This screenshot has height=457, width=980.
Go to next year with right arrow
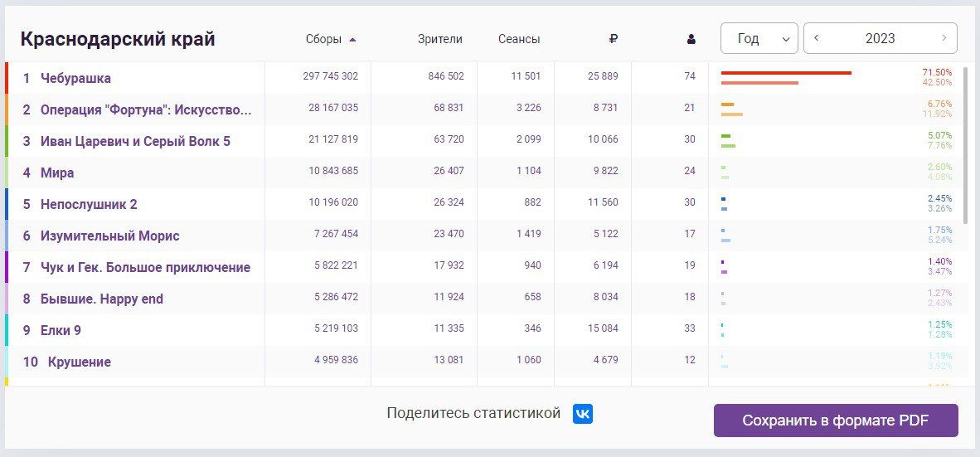pos(944,38)
